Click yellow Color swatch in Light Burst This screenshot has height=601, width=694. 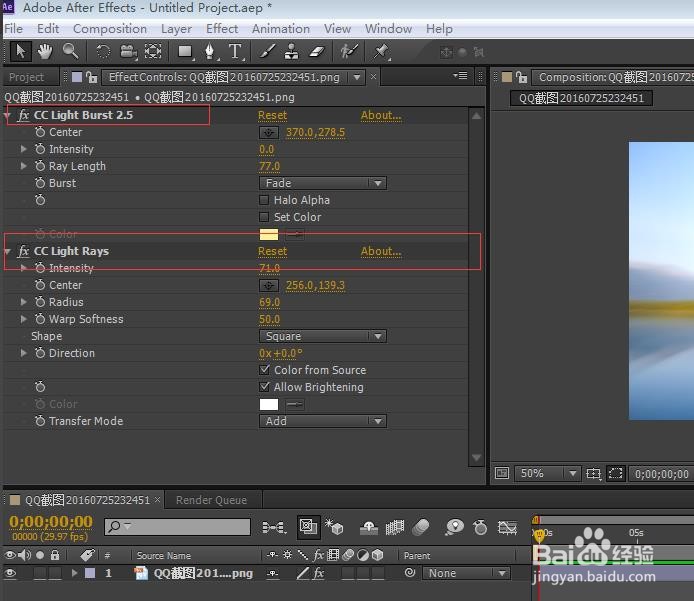click(269, 235)
